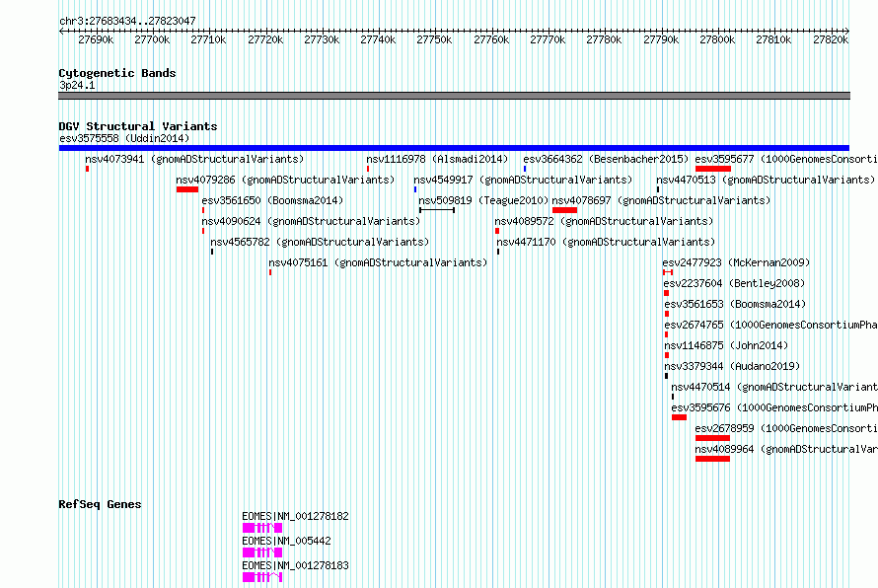Select nsv4089572 gnomAD variant label

coord(604,221)
